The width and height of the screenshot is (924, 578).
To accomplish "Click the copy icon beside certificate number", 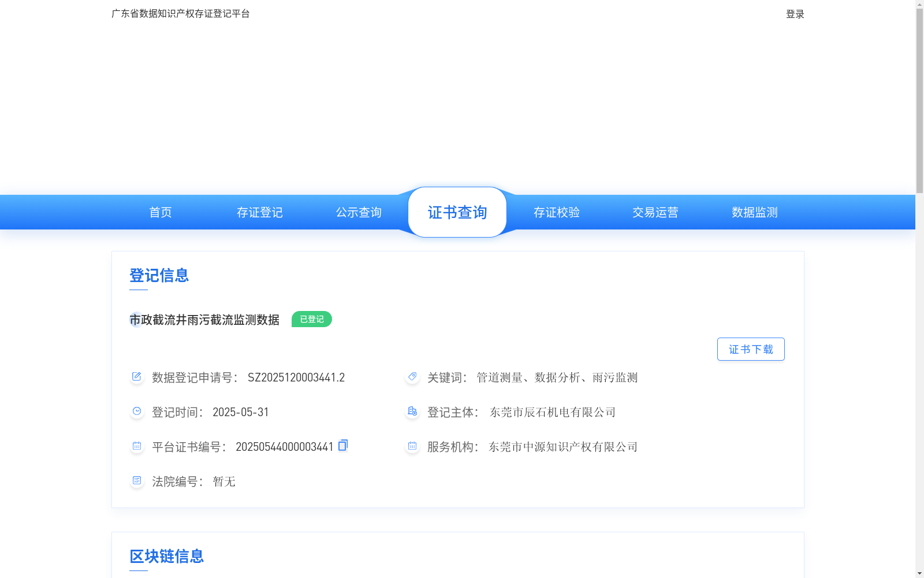I will point(343,445).
